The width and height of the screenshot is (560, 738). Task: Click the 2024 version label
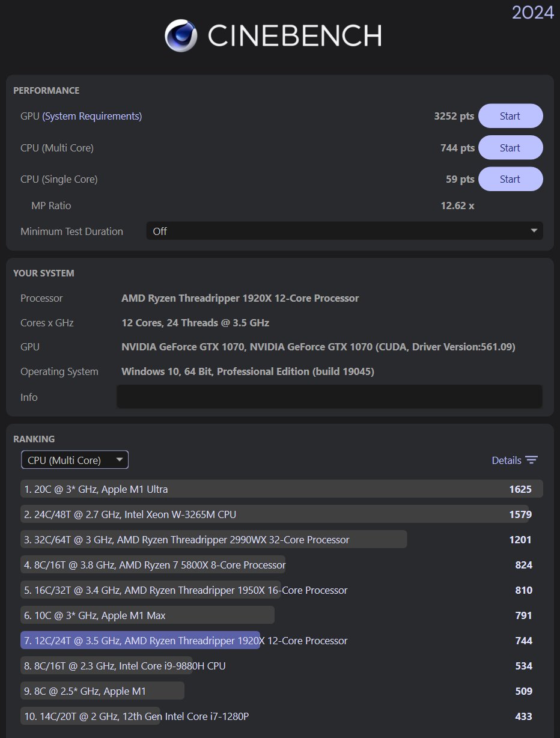tap(533, 12)
